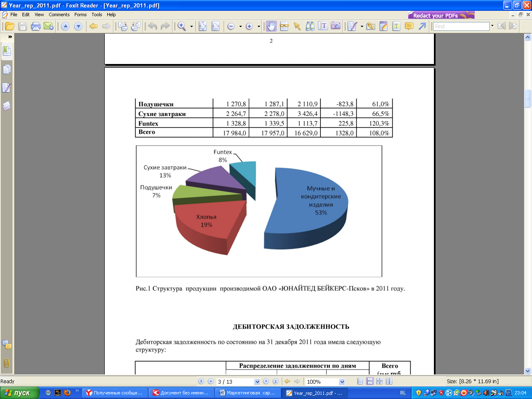532x399 pixels.
Task: Click Find Previous button next to search
Action: 502,26
